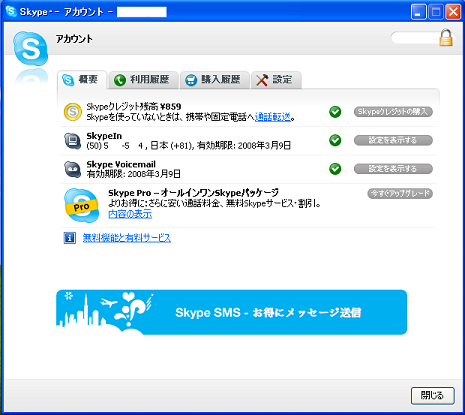Viewport: 465px width, 415px height.
Task: Click the SkypeIn phone icon
Action: pyautogui.click(x=72, y=141)
